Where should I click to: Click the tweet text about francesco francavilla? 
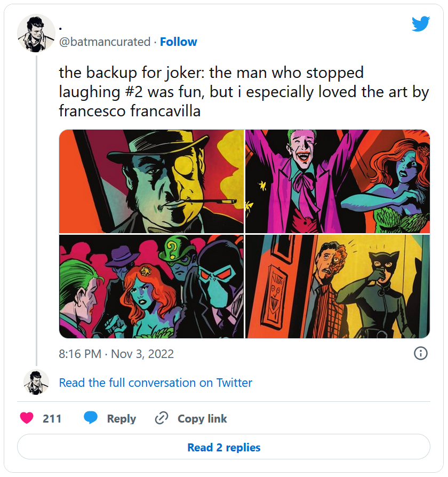[x=243, y=92]
